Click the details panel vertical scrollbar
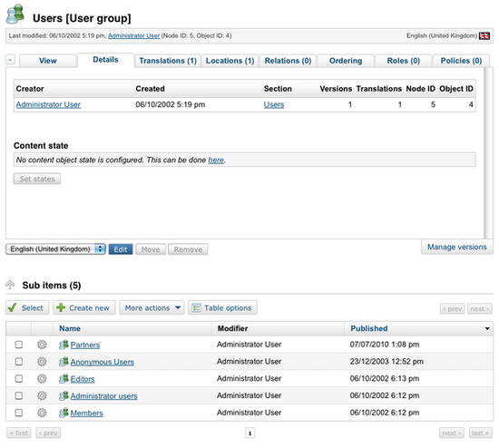The height and width of the screenshot is (448, 499). tap(486, 152)
